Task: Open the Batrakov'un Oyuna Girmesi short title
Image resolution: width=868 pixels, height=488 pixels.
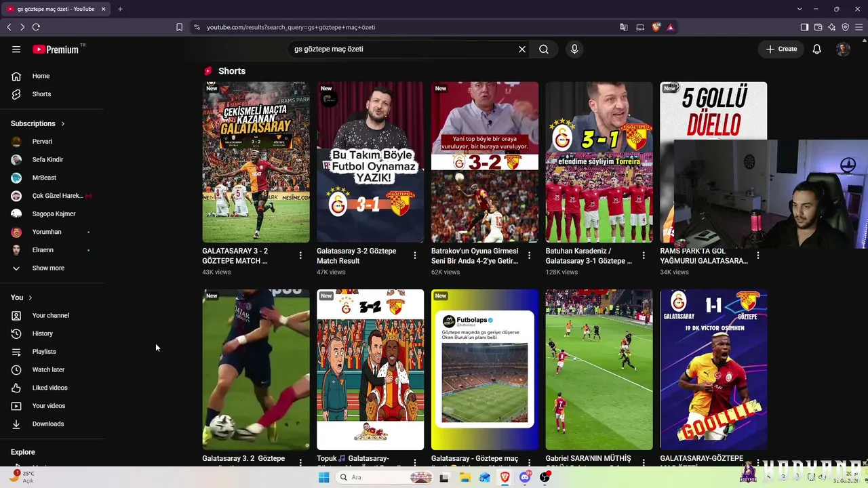Action: 475,256
